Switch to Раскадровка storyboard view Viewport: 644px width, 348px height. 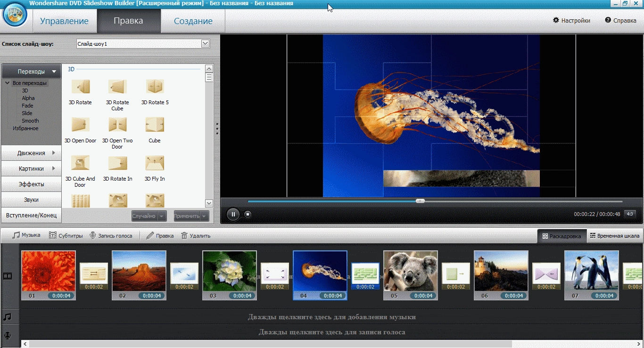click(561, 236)
